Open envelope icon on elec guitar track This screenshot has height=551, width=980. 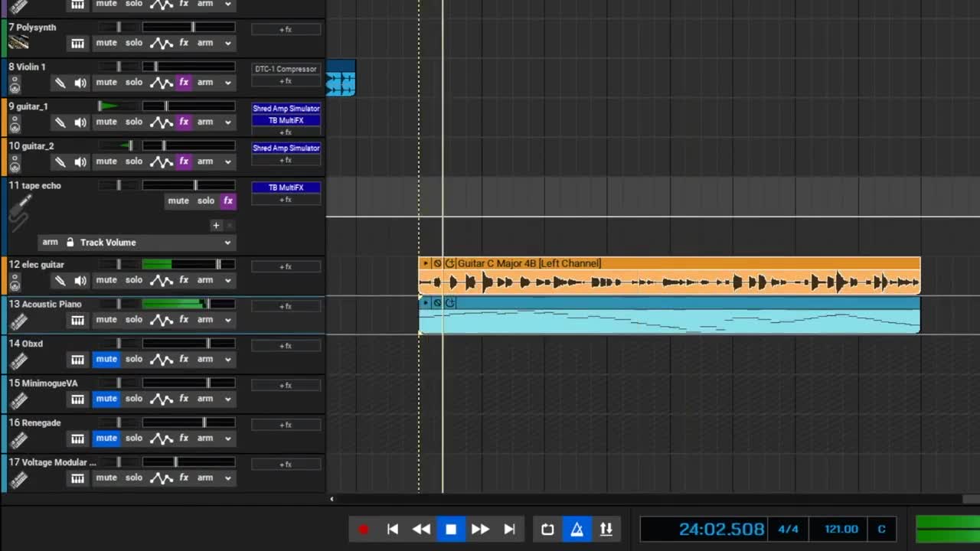(x=161, y=281)
